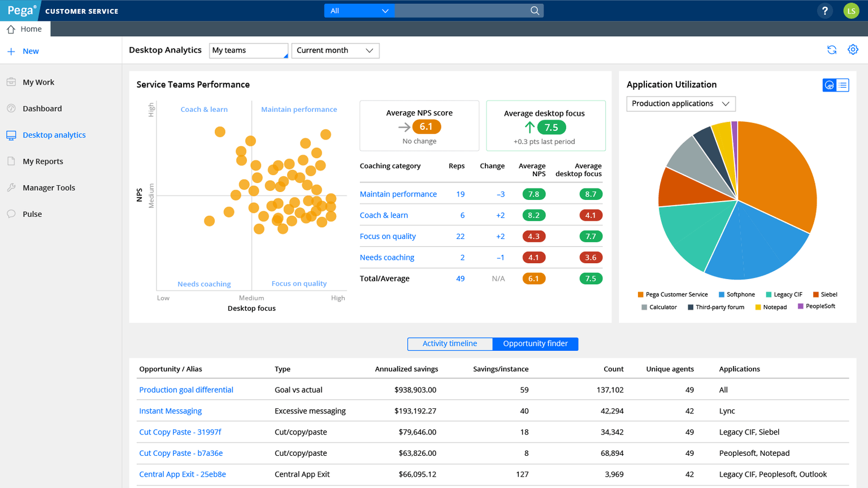Open the Instant Messaging opportunity
868x488 pixels.
(x=170, y=411)
